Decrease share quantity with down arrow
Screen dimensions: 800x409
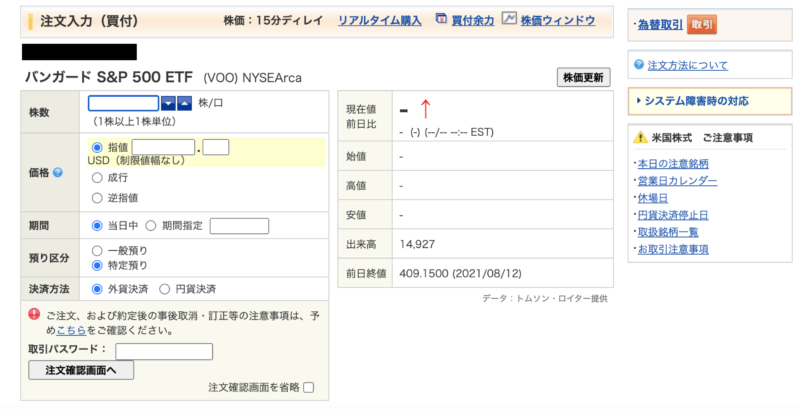point(168,104)
